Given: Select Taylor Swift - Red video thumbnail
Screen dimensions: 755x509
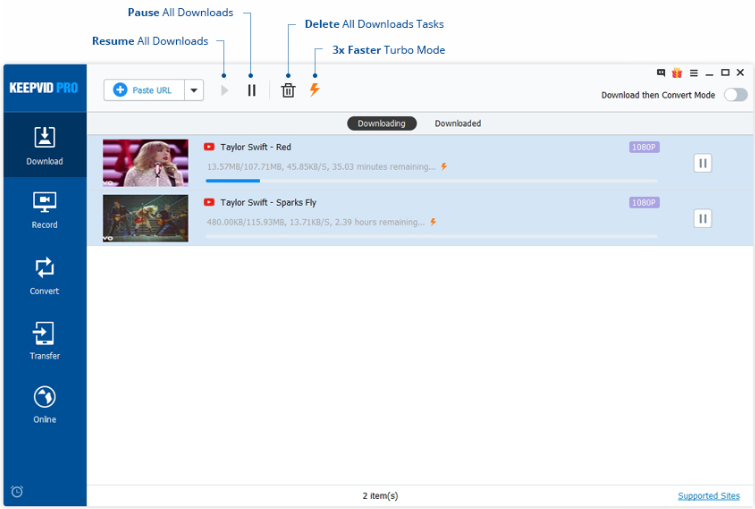Looking at the screenshot, I should click(x=145, y=163).
